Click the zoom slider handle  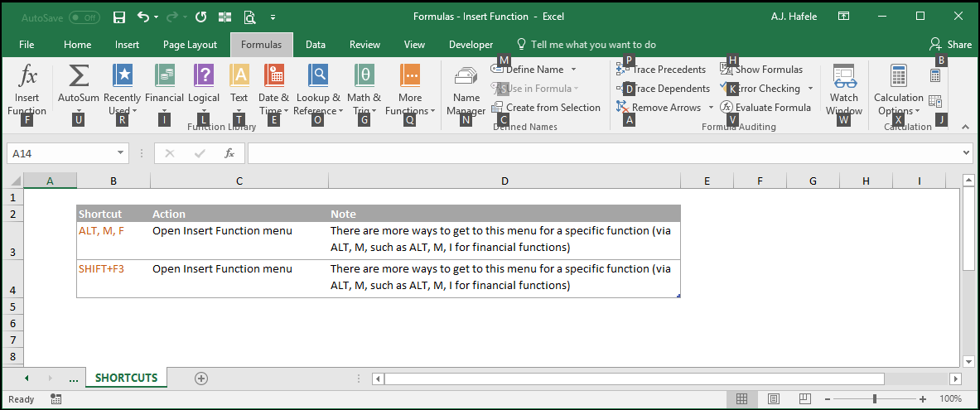tap(875, 398)
